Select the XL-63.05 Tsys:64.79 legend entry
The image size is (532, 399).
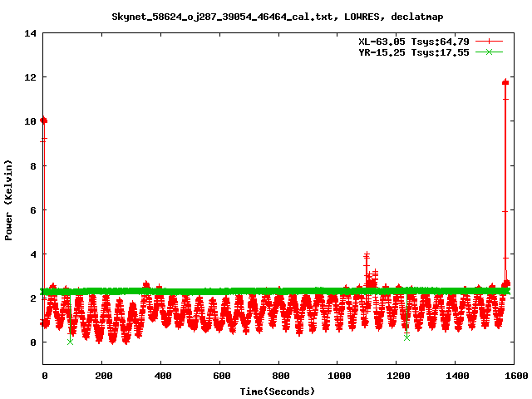click(x=414, y=42)
